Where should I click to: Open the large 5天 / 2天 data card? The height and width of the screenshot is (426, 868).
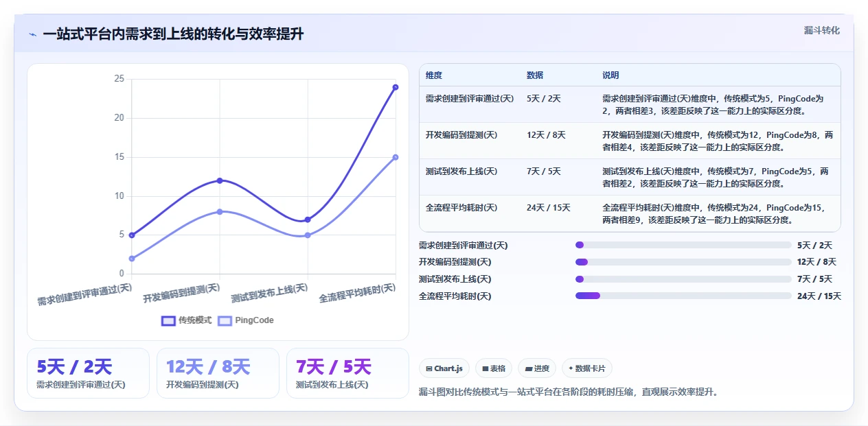coord(88,373)
